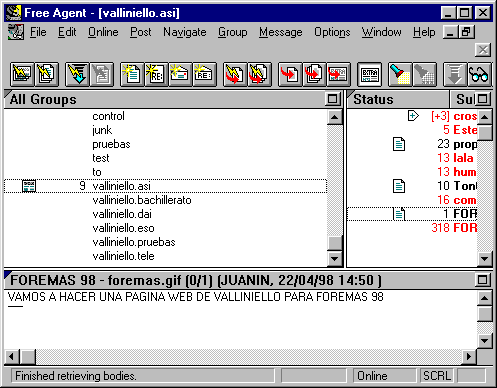The height and width of the screenshot is (388, 497).
Task: Click the grayed Find Next flashlight icon
Action: 425,74
